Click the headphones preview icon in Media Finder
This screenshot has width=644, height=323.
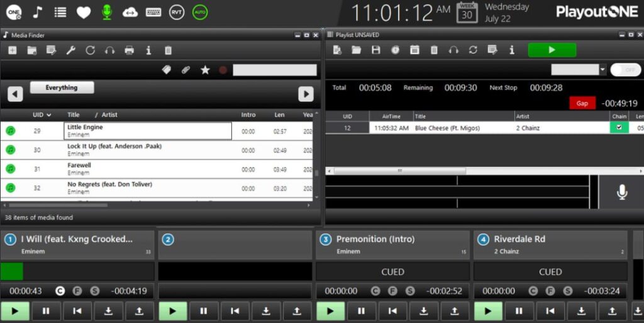pyautogui.click(x=109, y=50)
